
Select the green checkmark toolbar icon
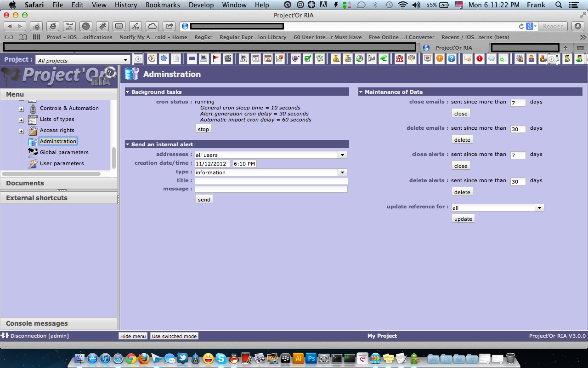click(307, 59)
